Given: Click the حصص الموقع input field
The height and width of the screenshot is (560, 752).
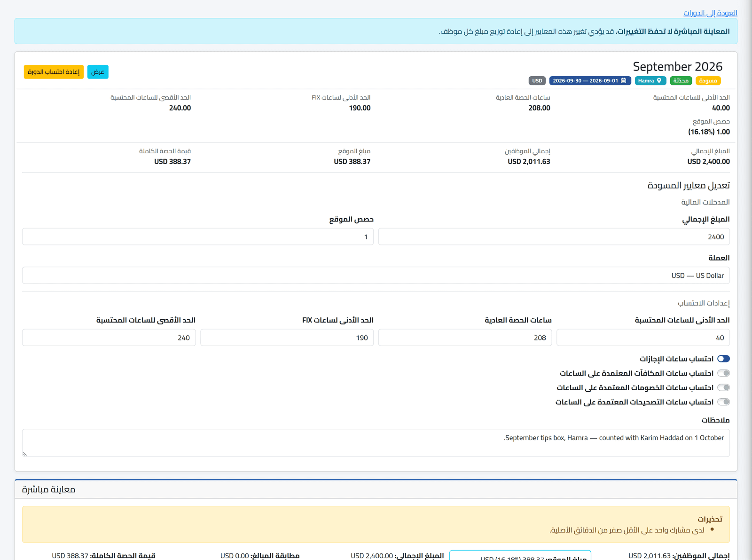Looking at the screenshot, I should (198, 237).
